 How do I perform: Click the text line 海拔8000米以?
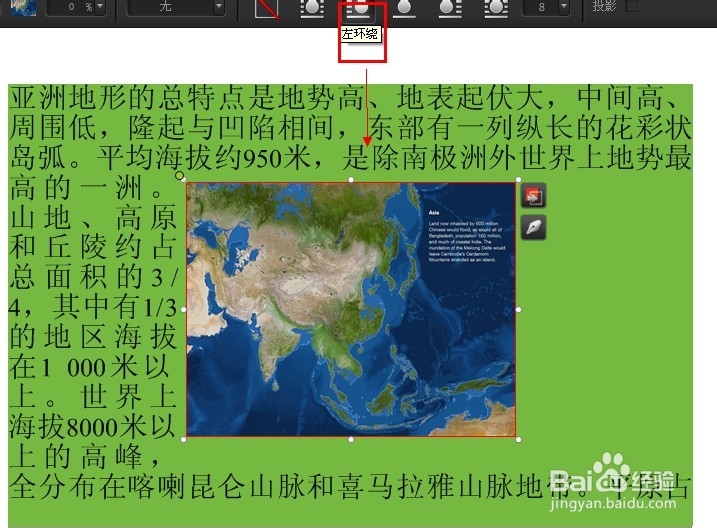(x=92, y=427)
